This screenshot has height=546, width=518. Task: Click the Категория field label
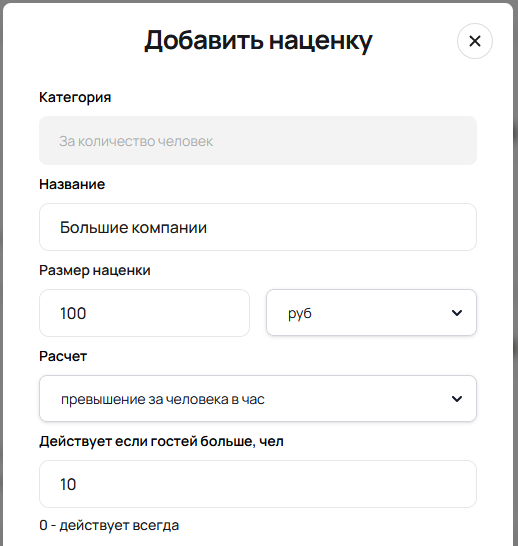75,98
